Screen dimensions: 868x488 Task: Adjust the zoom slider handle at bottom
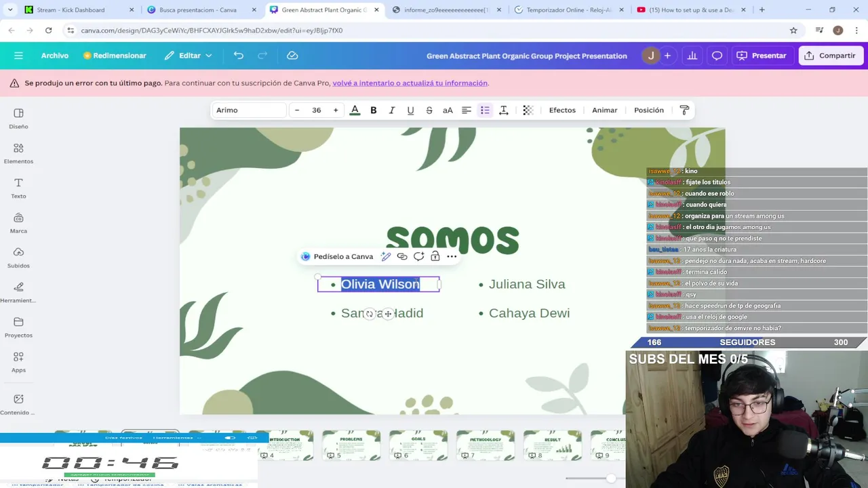pyautogui.click(x=611, y=479)
